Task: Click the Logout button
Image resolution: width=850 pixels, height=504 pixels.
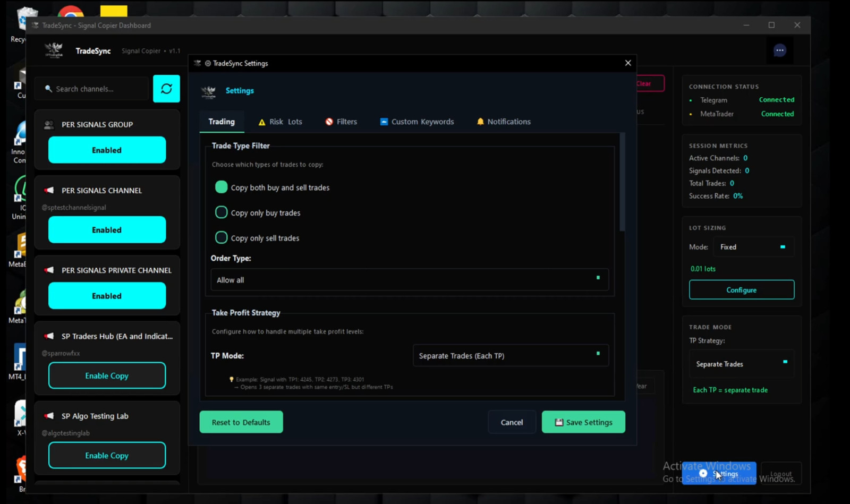Action: click(781, 473)
